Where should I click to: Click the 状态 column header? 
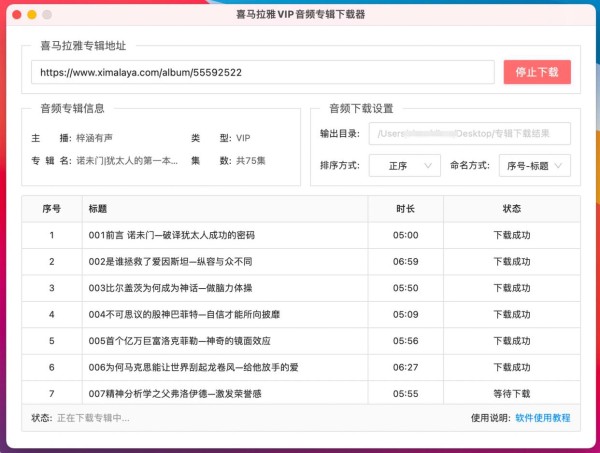[x=512, y=209]
